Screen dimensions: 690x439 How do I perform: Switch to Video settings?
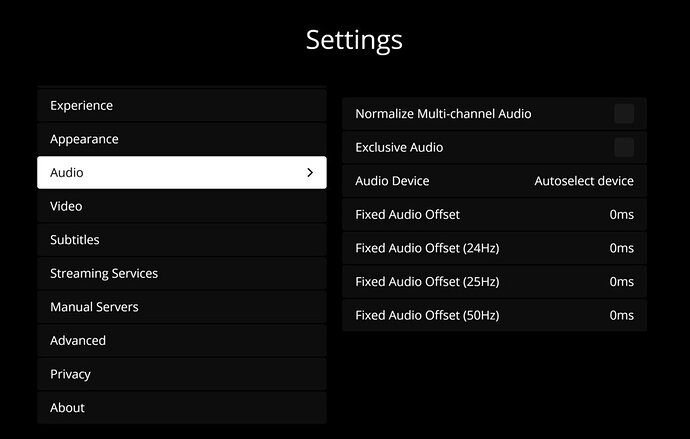click(x=181, y=206)
